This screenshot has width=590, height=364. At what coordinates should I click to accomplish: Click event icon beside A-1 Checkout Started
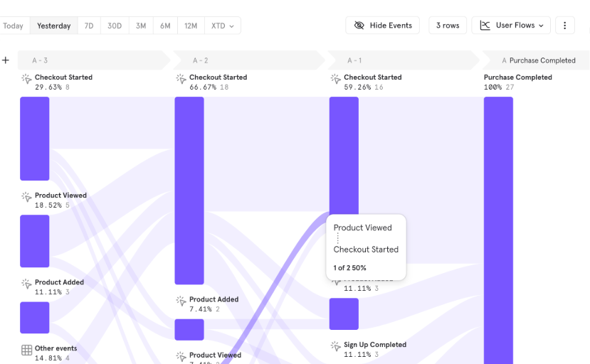click(336, 79)
